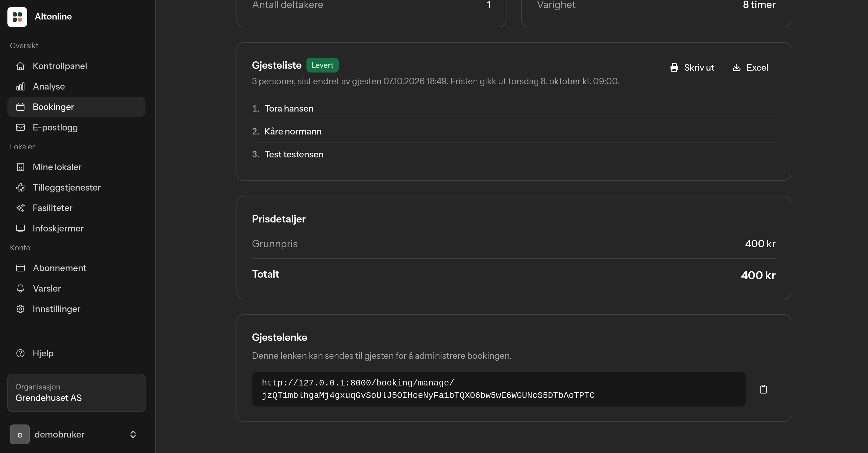Click the 'Gjestelenke' heading
Screen dimensions: 868x453
279,337
